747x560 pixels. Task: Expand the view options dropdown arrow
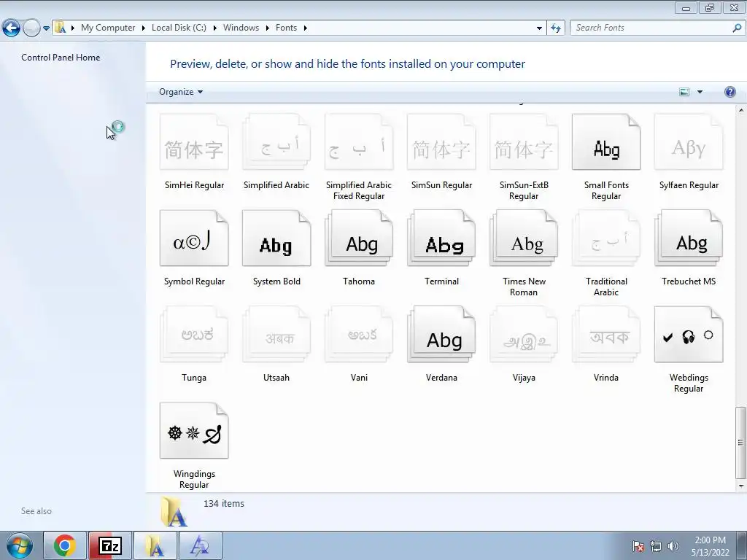click(700, 92)
